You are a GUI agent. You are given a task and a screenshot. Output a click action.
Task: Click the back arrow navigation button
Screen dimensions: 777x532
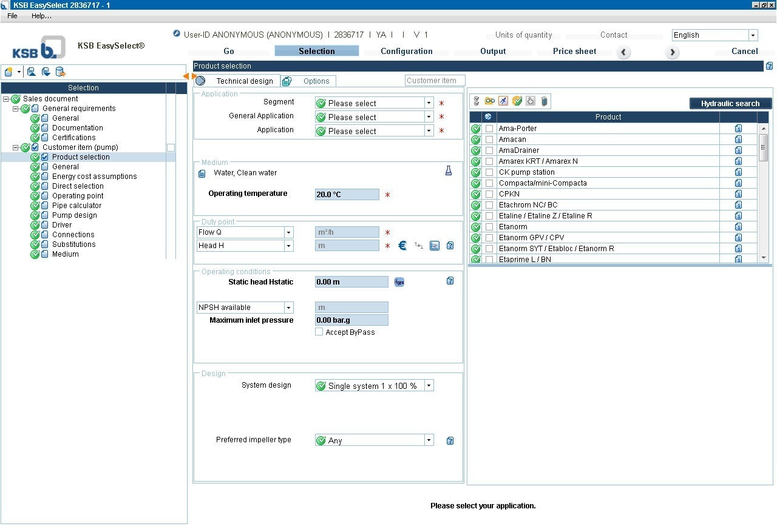[x=624, y=53]
